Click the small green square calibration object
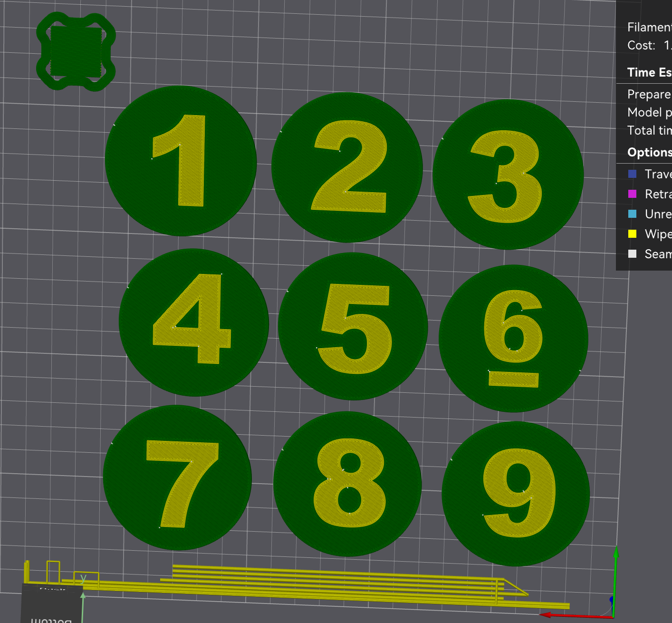 76,51
